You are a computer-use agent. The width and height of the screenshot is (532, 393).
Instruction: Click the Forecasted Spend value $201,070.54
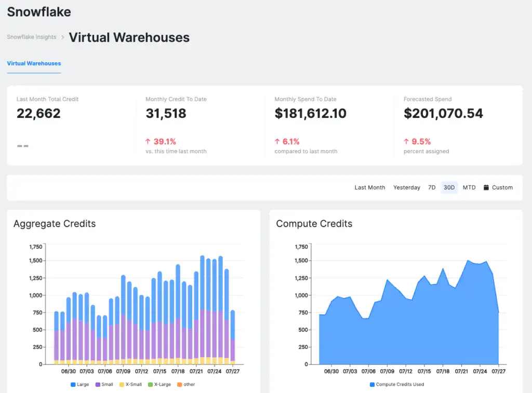(x=443, y=113)
